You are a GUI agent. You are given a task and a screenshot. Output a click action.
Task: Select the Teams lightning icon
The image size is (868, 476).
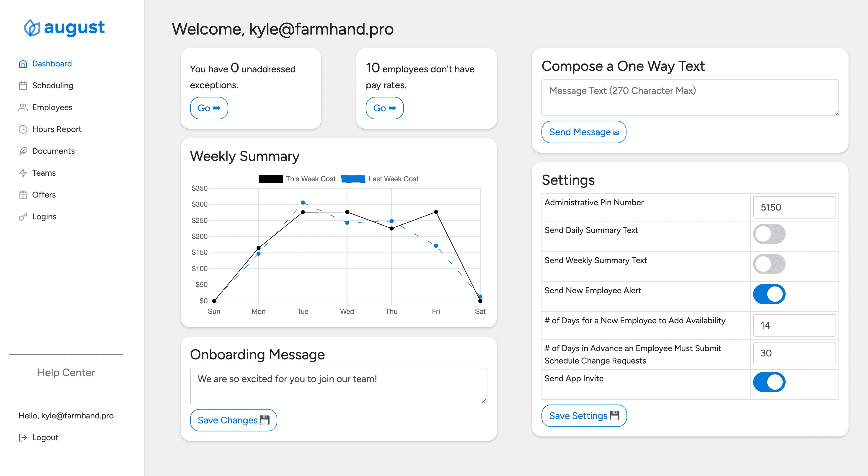(22, 173)
